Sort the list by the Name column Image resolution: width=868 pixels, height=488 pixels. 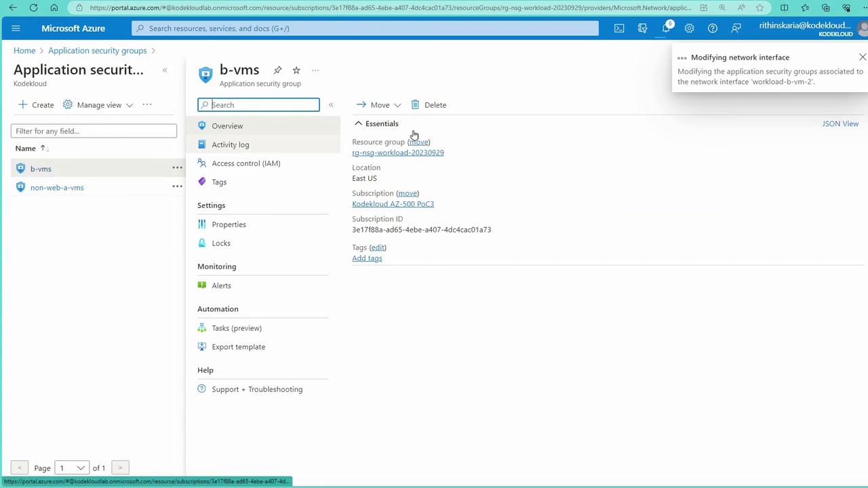point(32,148)
